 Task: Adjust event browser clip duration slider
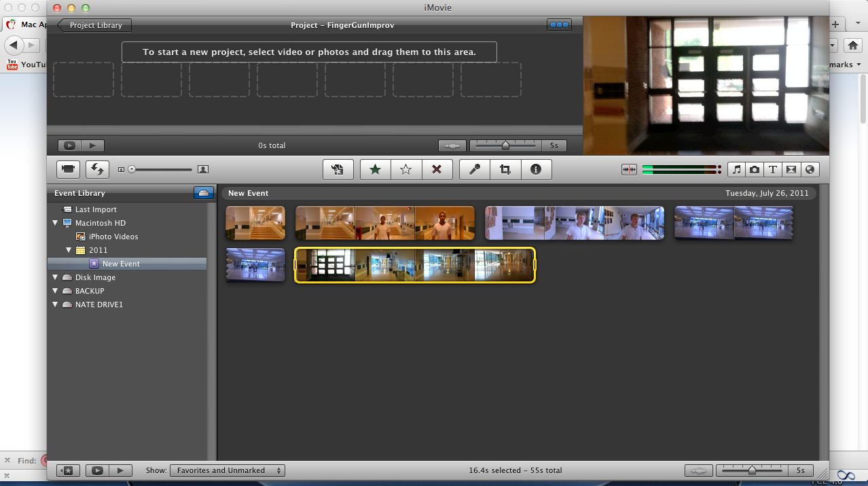tap(753, 470)
